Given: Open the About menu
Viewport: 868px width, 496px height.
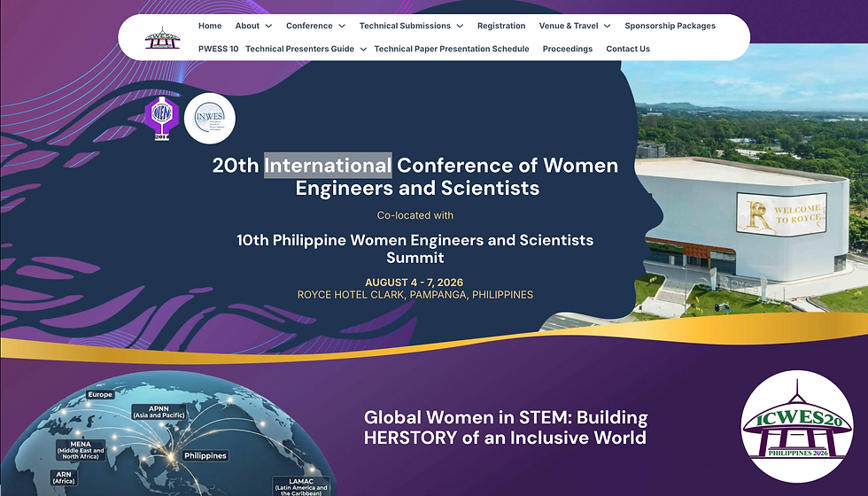Looking at the screenshot, I should click(247, 26).
